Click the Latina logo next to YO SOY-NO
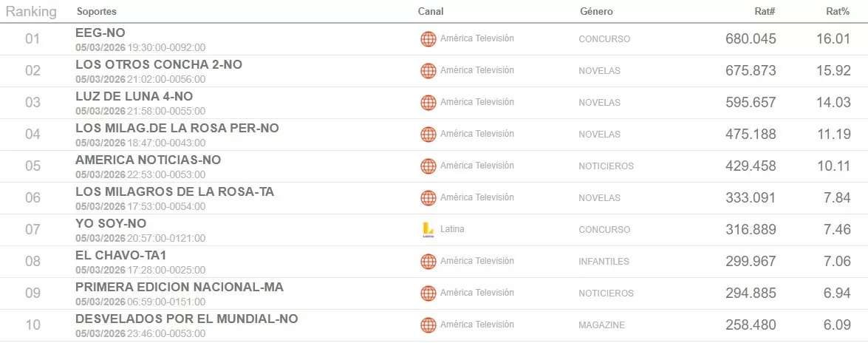The width and height of the screenshot is (868, 343). point(428,230)
